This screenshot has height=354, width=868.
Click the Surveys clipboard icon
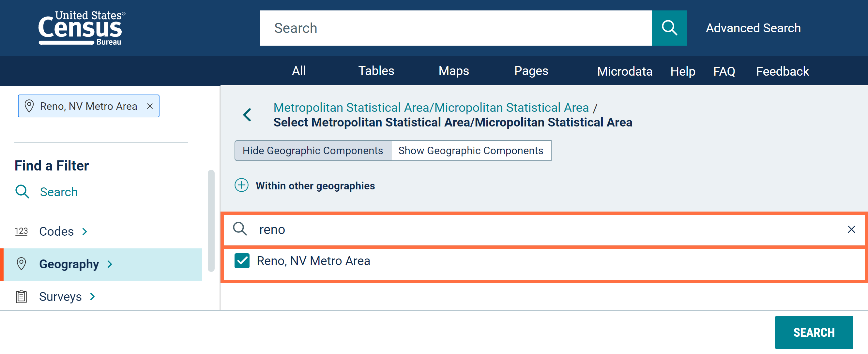point(21,296)
